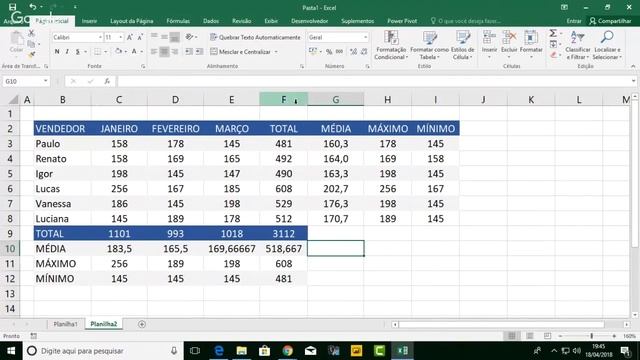Decrease font size with smaller A
Image resolution: width=640 pixels, height=360 pixels.
[x=140, y=37]
